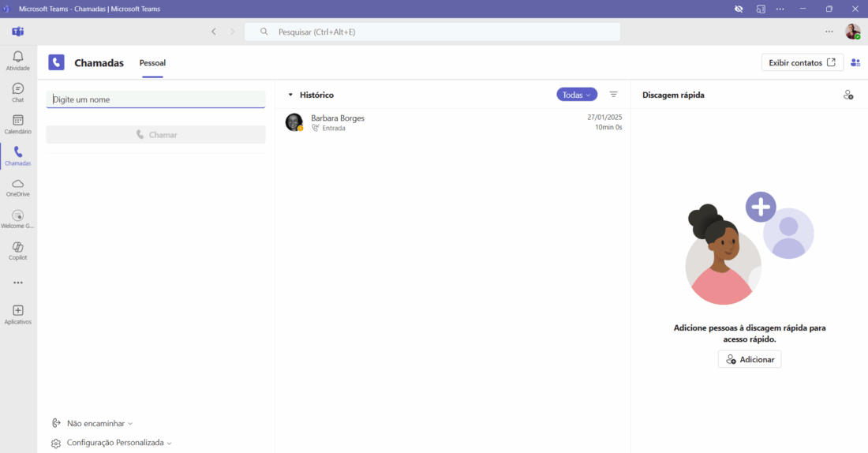Click the 10min 0s call duration
The image size is (868, 453).
coord(608,127)
